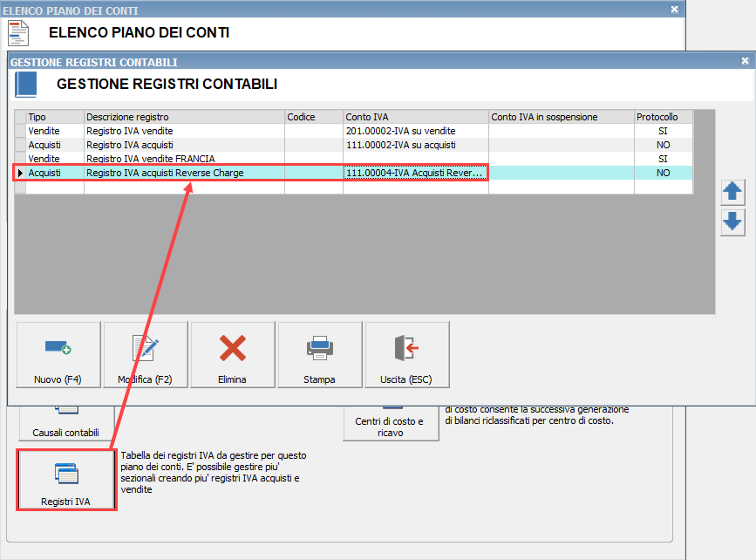Click the Conto IVA column header

[x=416, y=117]
